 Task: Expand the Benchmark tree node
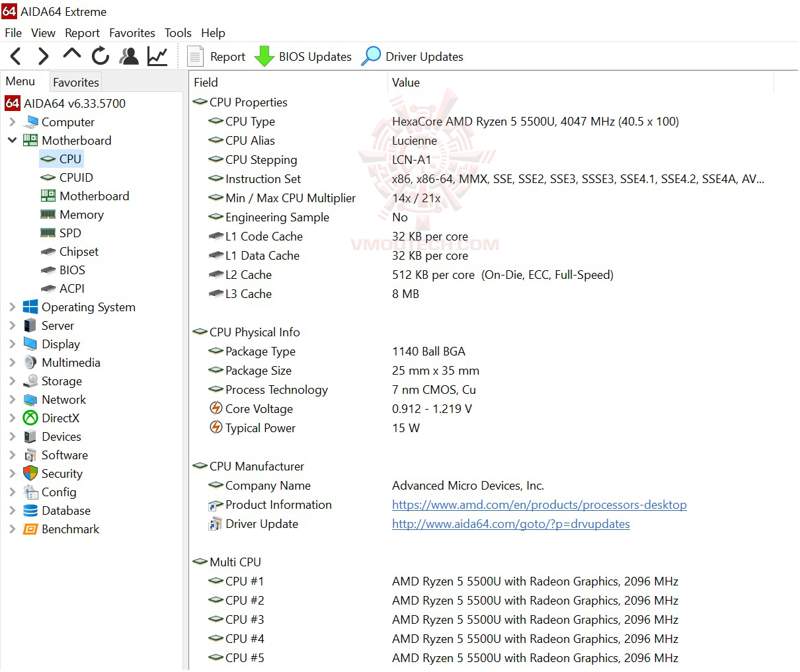[x=12, y=529]
